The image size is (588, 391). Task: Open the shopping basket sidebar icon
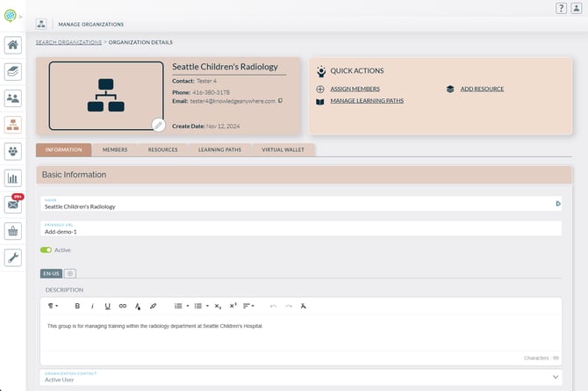click(13, 231)
